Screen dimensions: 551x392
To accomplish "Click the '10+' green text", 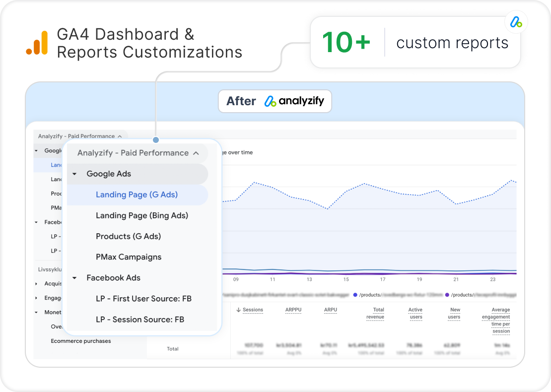I will point(346,43).
